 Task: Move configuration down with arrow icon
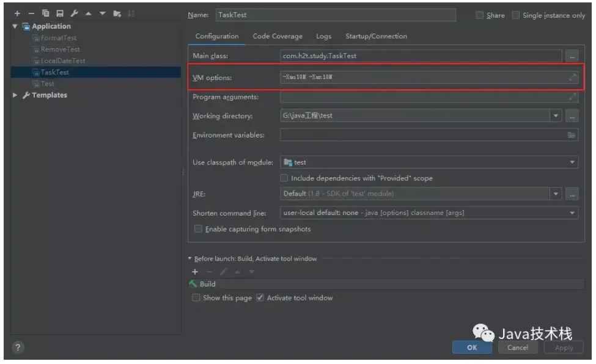(102, 13)
